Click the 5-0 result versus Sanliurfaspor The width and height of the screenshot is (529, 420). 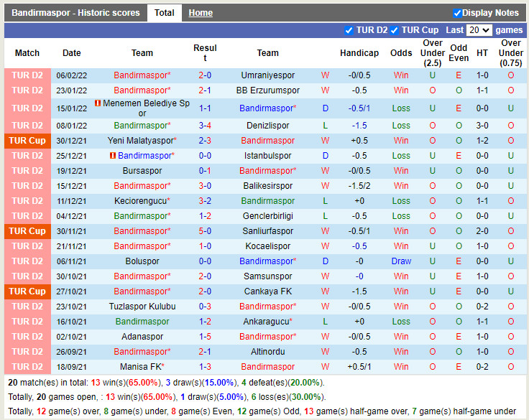coord(205,231)
